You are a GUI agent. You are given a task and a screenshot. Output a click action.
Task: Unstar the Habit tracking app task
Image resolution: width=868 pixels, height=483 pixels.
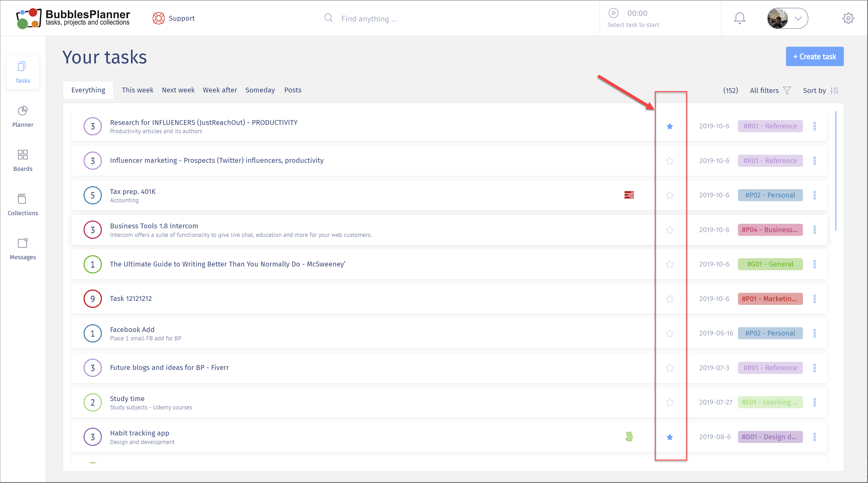(669, 437)
